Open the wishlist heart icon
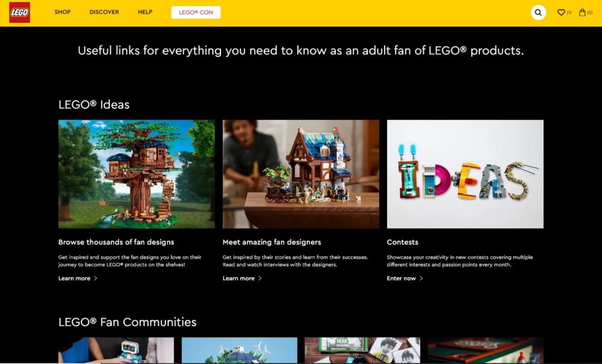The image size is (602, 364). point(561,13)
